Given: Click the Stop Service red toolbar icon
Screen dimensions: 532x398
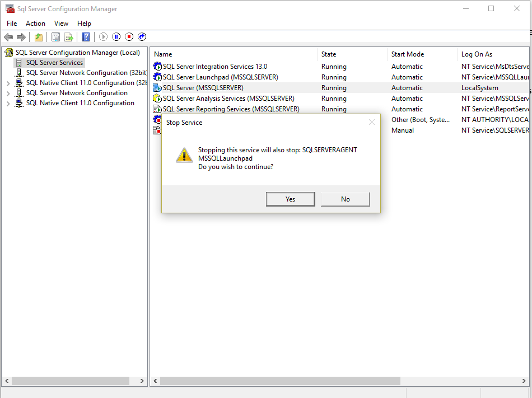Looking at the screenshot, I should [129, 36].
